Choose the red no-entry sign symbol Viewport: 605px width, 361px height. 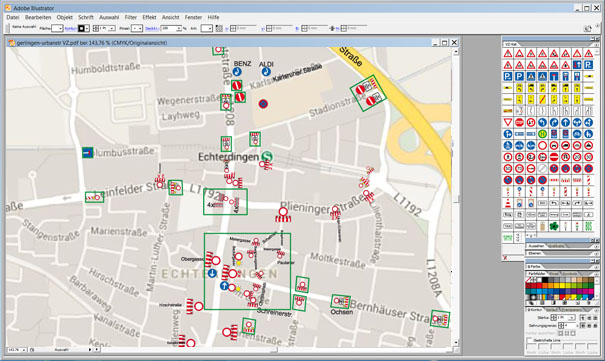click(554, 157)
